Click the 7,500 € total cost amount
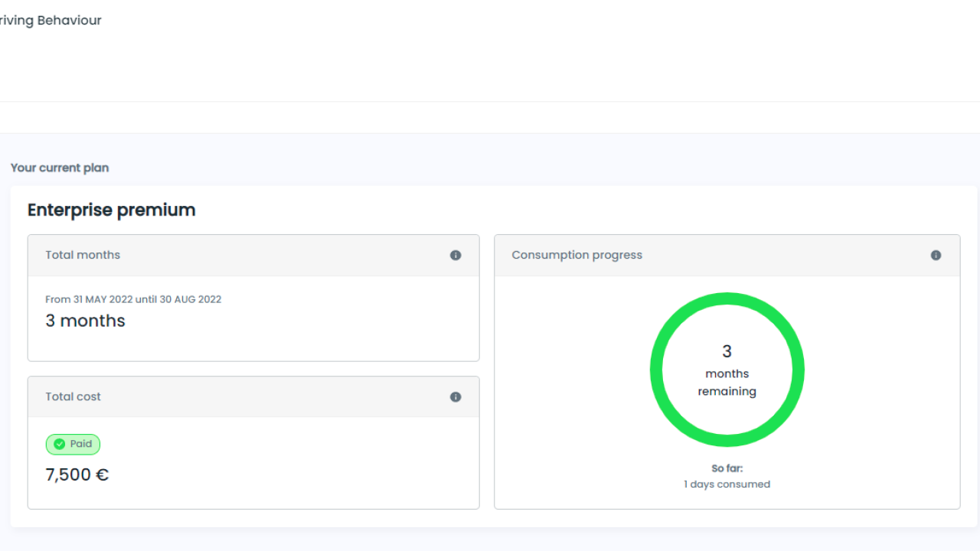Screen dimensions: 980x551 point(77,474)
